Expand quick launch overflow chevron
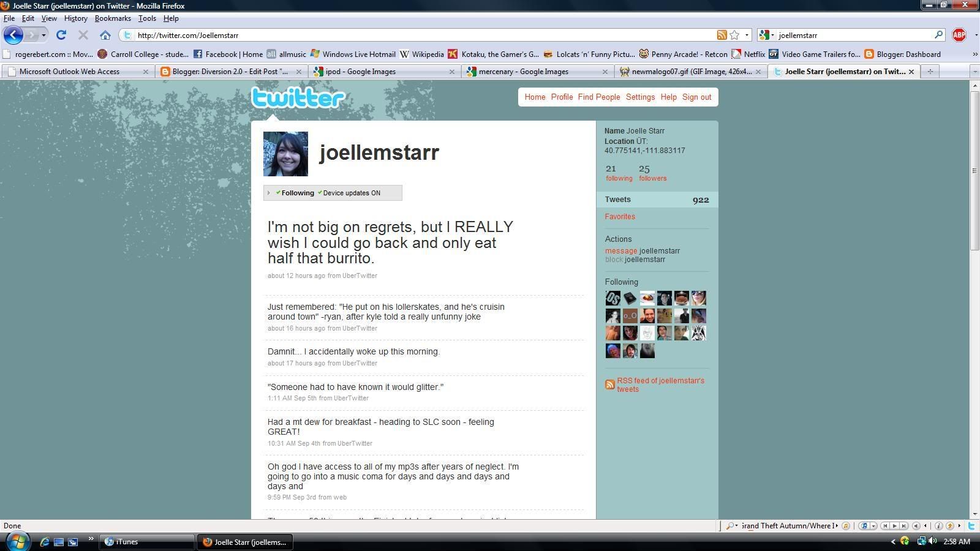980x551 pixels. [x=91, y=539]
